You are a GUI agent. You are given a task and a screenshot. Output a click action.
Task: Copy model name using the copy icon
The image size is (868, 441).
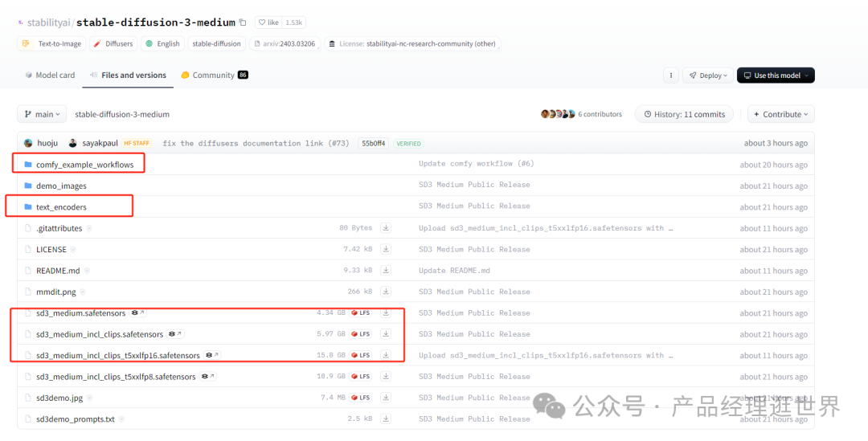(x=243, y=22)
